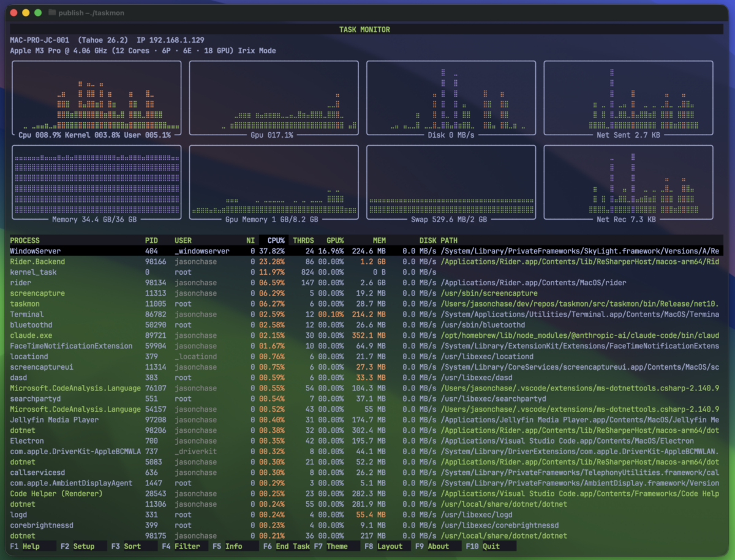This screenshot has height=560, width=735.
Task: Select the bluetoothd process row
Action: click(x=366, y=325)
